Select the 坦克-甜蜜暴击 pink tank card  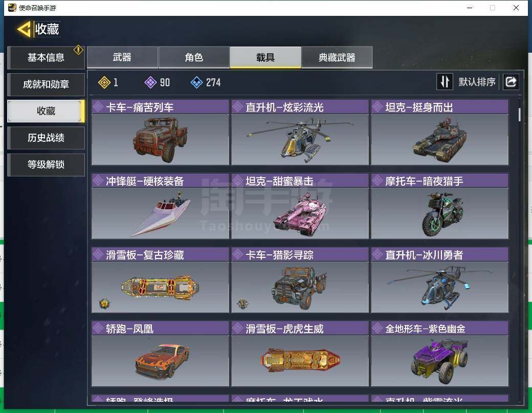click(x=300, y=206)
